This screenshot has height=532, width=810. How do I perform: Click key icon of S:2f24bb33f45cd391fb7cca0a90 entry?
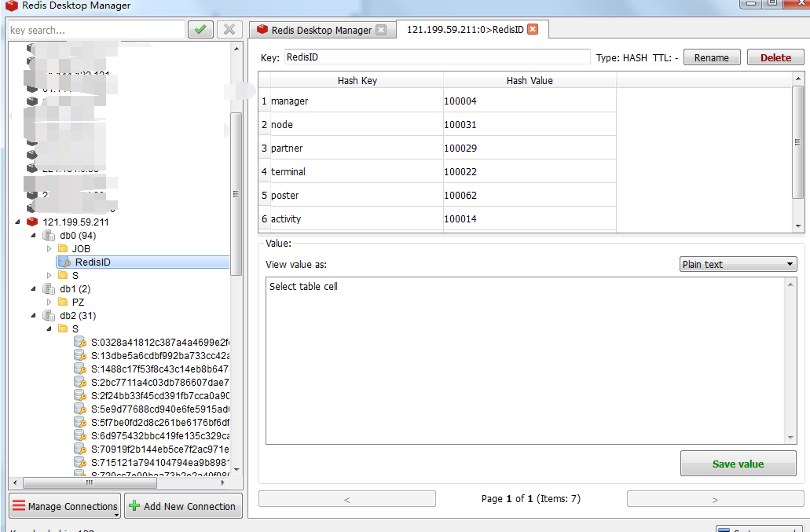pos(80,395)
